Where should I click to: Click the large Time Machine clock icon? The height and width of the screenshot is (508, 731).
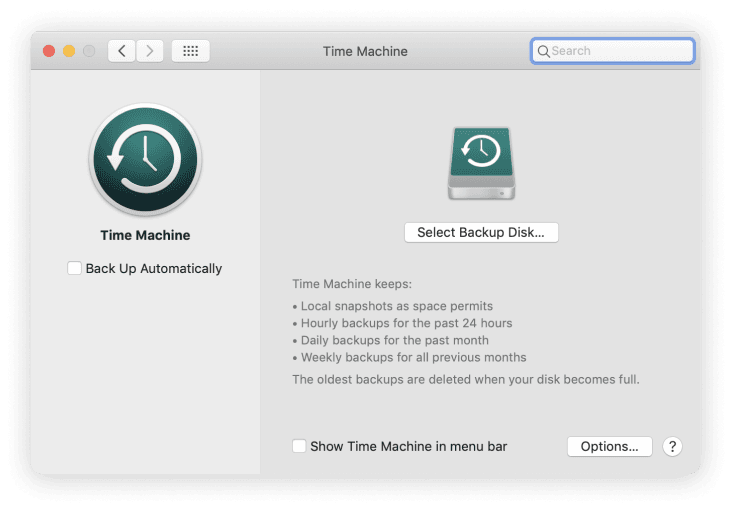[x=145, y=160]
